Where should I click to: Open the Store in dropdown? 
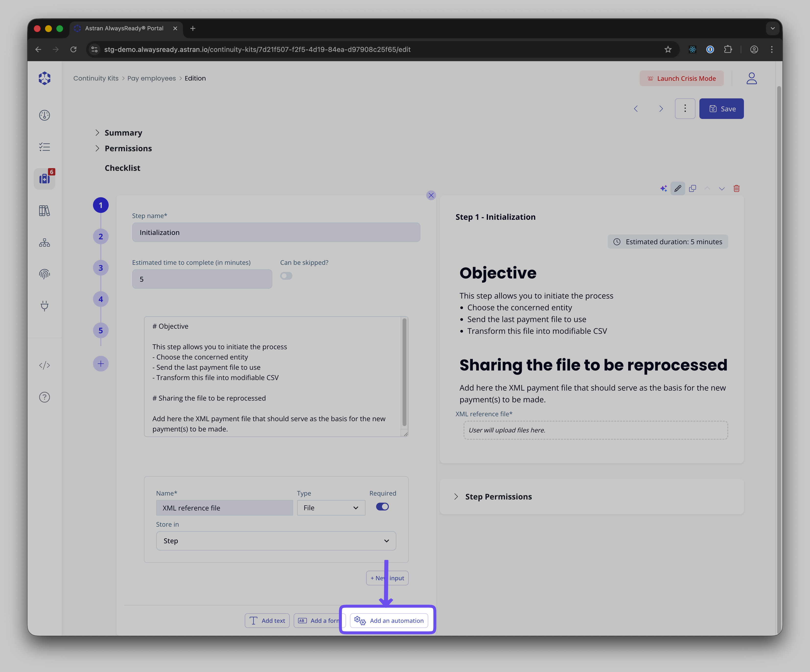coord(276,541)
